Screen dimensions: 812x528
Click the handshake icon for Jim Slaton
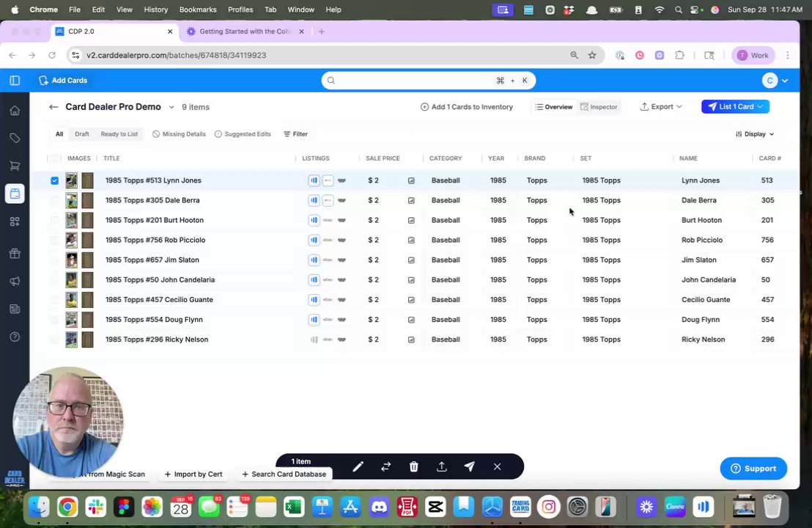(x=342, y=260)
